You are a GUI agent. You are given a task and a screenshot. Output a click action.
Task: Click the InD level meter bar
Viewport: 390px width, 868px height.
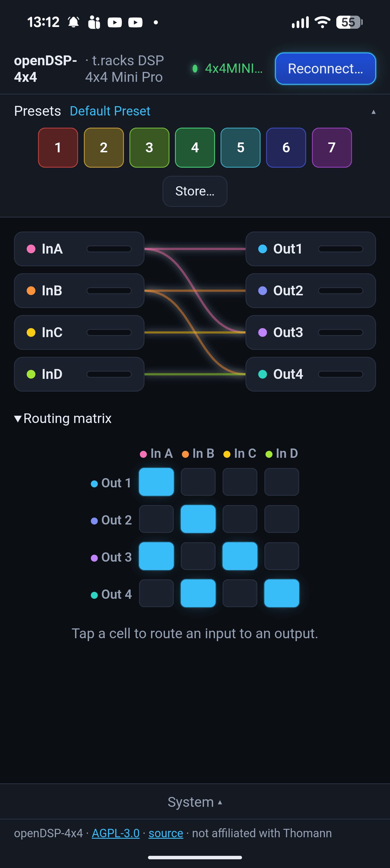point(109,374)
